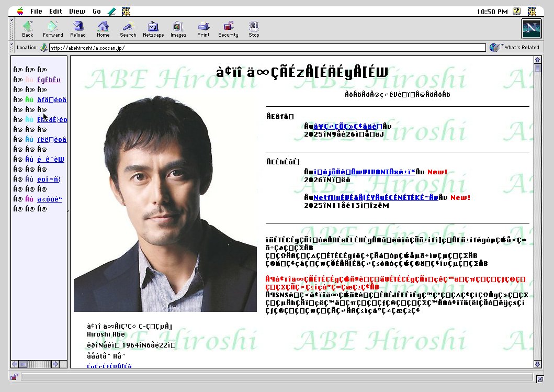Click the status bar component icon at right

point(539,379)
